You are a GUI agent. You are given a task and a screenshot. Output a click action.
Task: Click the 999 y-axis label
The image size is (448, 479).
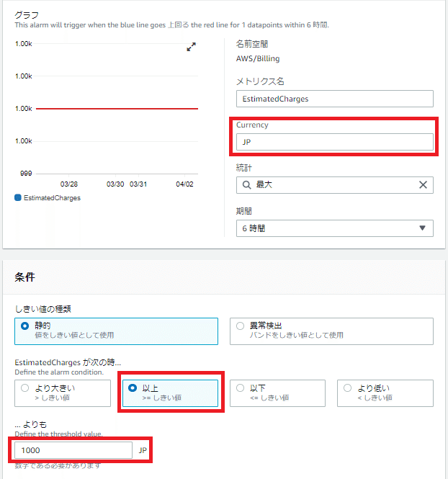click(26, 174)
